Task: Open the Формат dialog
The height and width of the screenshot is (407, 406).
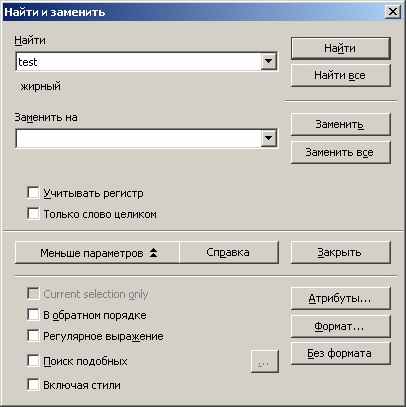Action: click(340, 326)
